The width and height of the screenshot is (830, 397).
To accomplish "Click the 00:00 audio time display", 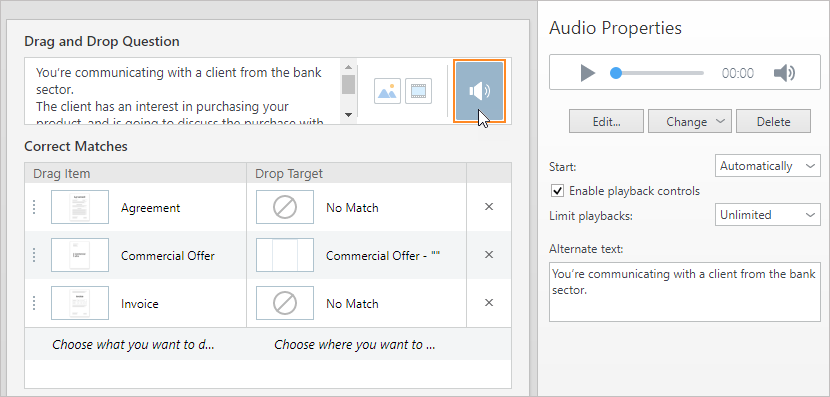I will click(738, 73).
